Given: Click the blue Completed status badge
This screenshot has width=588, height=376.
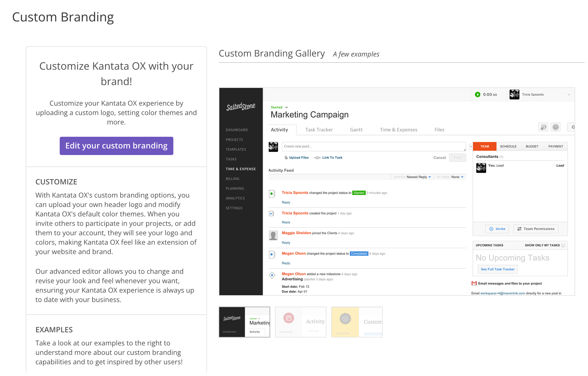Looking at the screenshot, I should 359,254.
